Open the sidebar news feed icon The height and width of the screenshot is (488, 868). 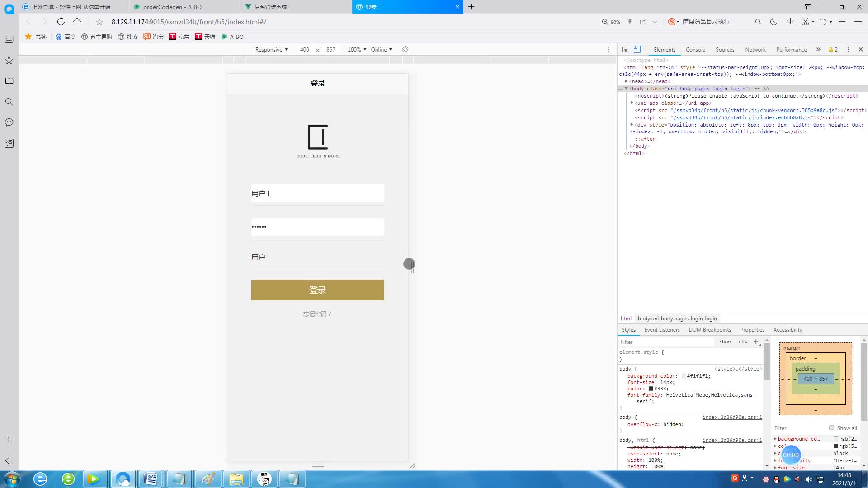(x=9, y=39)
